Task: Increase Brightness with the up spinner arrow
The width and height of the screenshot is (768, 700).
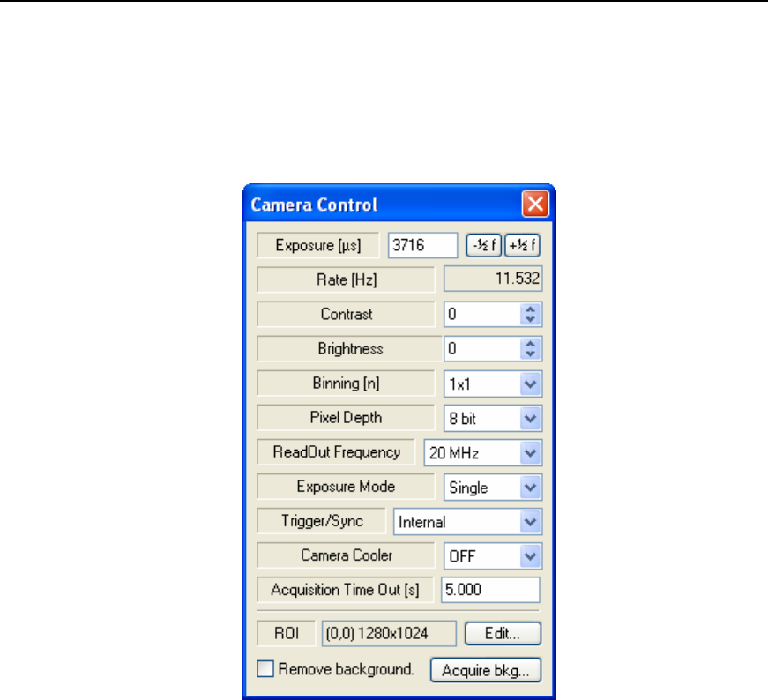Action: click(x=530, y=344)
